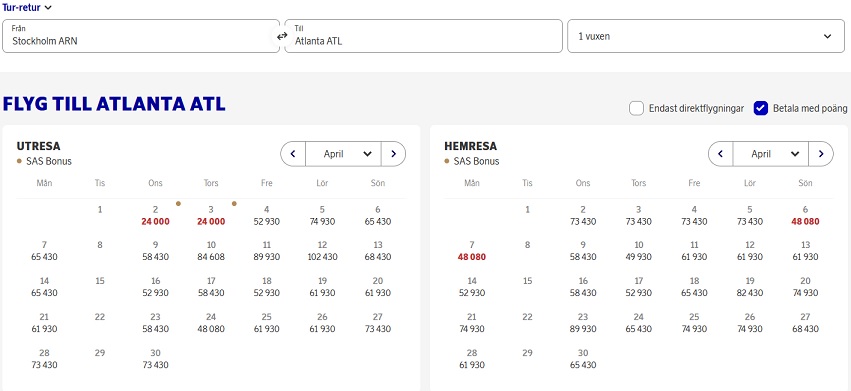Expand the 1 vuxen passenger dropdown
Screen dimensions: 851x391
706,36
